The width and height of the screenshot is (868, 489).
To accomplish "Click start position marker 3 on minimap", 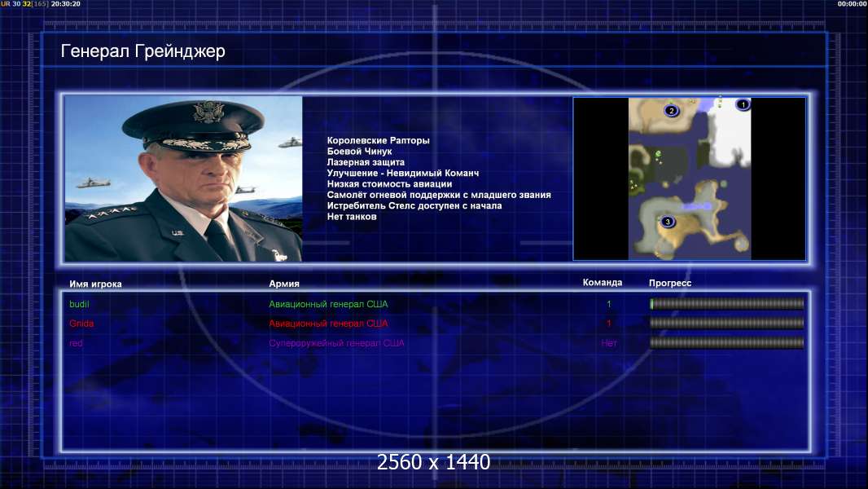I will click(x=668, y=222).
